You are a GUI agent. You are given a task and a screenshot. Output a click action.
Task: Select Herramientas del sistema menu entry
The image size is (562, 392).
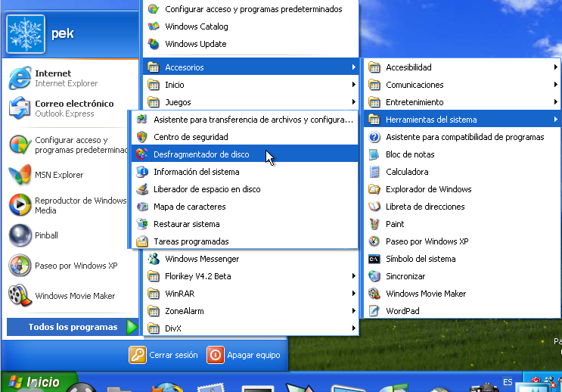click(x=462, y=120)
